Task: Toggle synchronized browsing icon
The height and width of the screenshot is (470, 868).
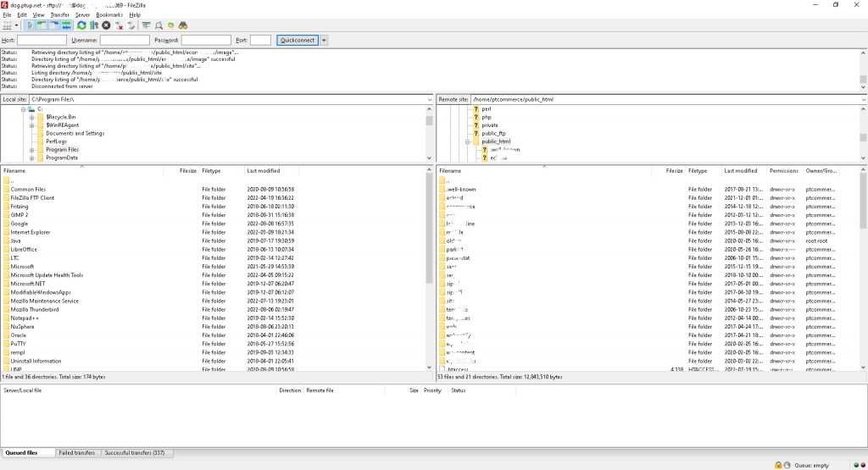Action: click(x=170, y=25)
